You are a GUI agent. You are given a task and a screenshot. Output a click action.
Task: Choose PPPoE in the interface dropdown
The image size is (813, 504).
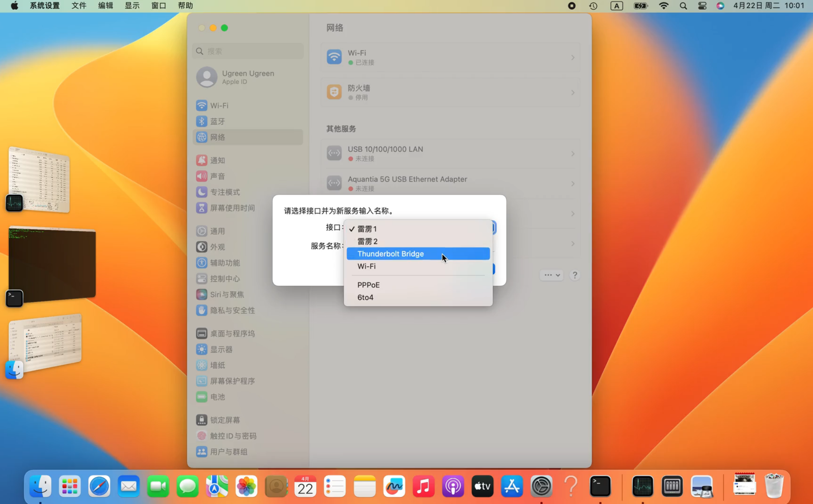[x=368, y=285]
